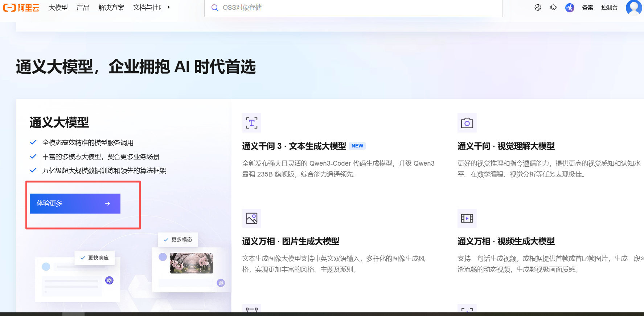Image resolution: width=644 pixels, height=316 pixels.
Task: Click the cherry blossom image thumbnail
Action: (x=192, y=263)
